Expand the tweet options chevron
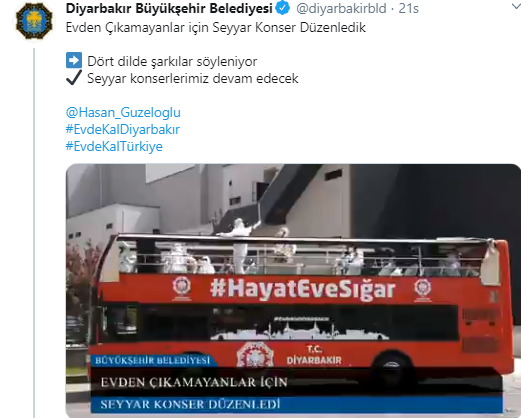The height and width of the screenshot is (418, 521). click(x=516, y=7)
